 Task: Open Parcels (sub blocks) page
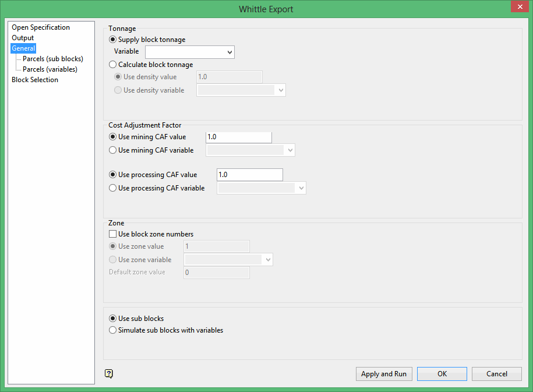(53, 59)
